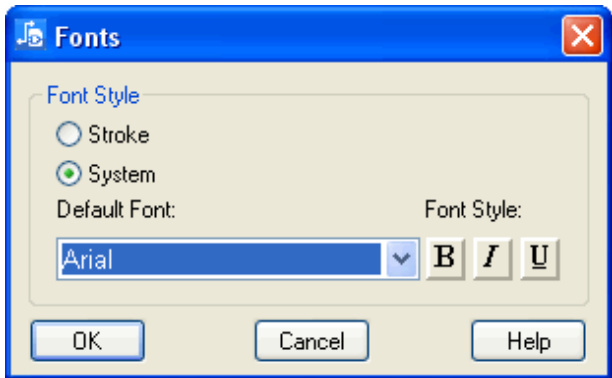Click the System option label text
The image size is (612, 378).
point(122,175)
